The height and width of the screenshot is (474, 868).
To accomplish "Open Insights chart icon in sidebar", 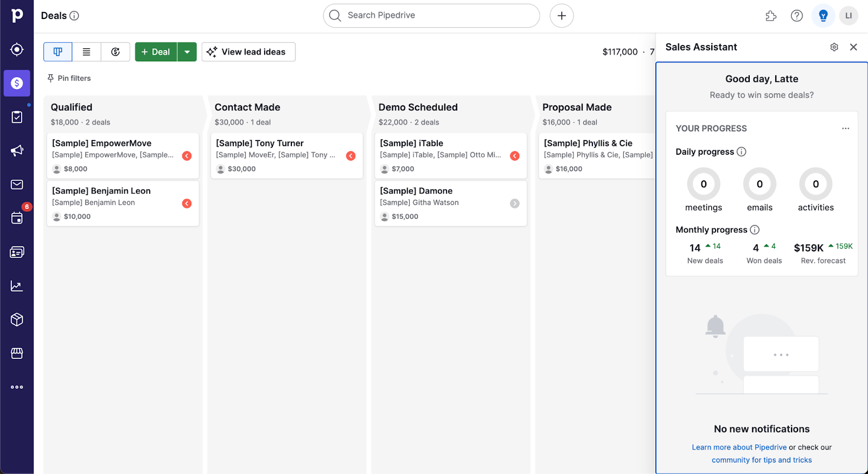I will (x=17, y=286).
